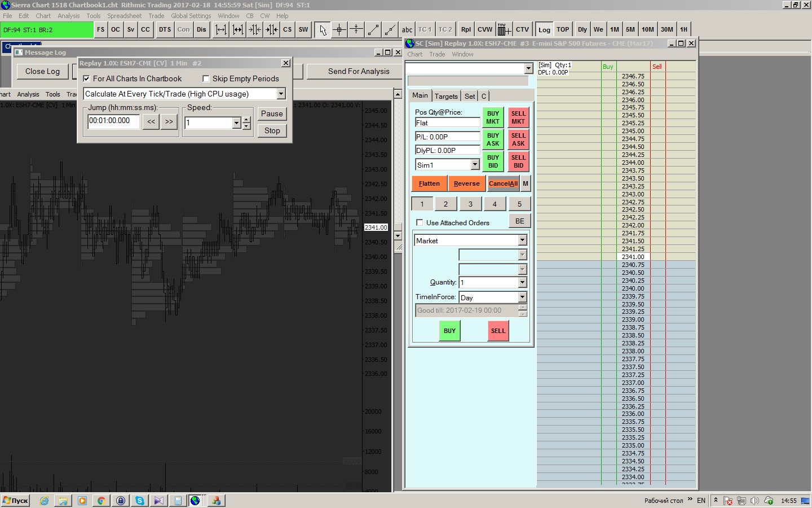Click the DTS toolbar button

tap(165, 30)
